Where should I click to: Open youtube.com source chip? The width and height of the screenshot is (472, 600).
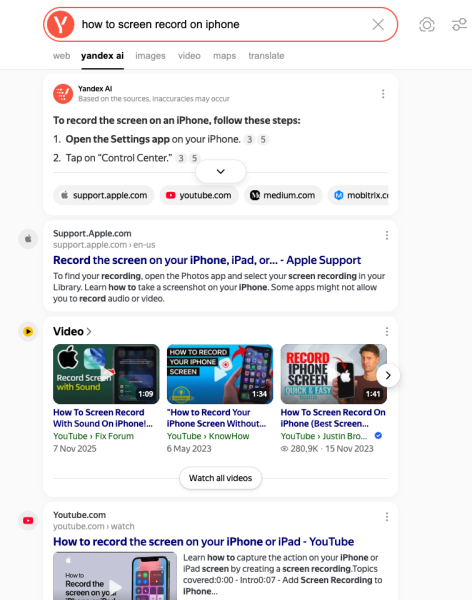pos(199,195)
